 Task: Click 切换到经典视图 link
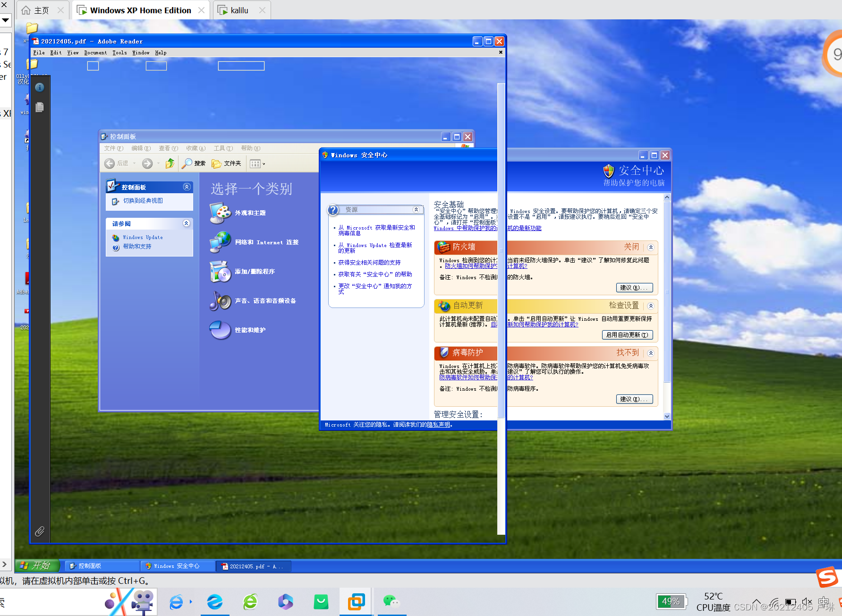pyautogui.click(x=143, y=201)
